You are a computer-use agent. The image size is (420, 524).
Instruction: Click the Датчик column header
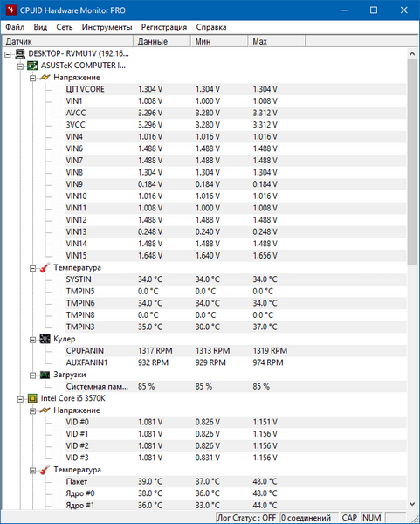(67, 41)
